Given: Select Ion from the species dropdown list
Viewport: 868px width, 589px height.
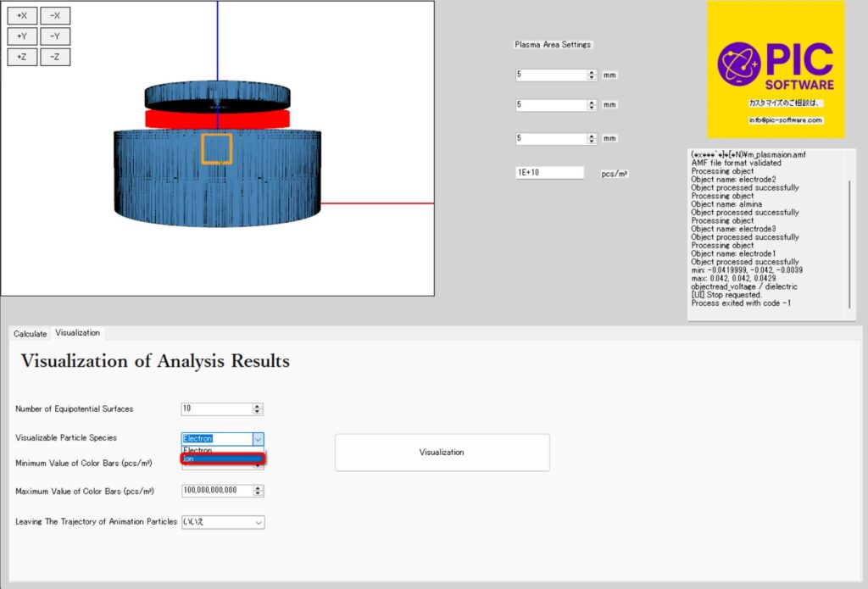Looking at the screenshot, I should (224, 458).
